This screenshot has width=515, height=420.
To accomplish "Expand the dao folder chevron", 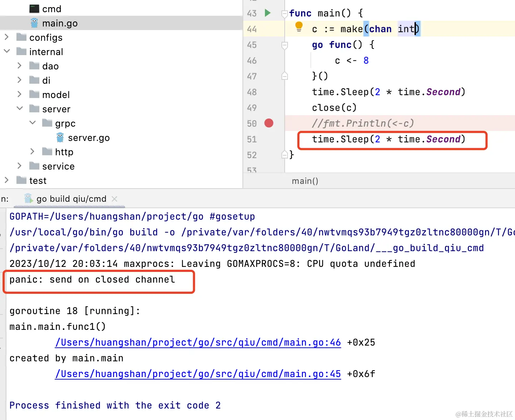I will coord(20,65).
